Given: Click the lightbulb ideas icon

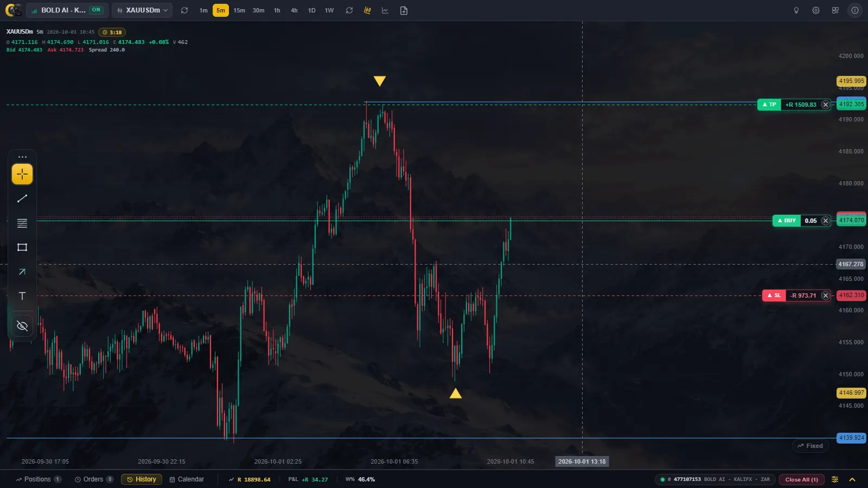Looking at the screenshot, I should [x=796, y=10].
